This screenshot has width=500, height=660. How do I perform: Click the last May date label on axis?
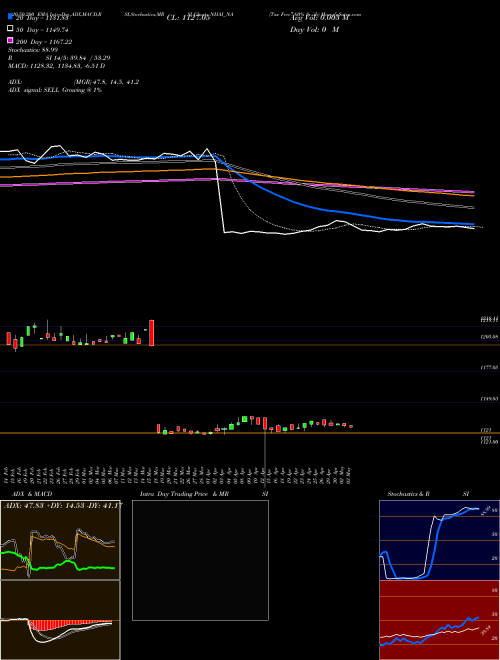point(350,475)
